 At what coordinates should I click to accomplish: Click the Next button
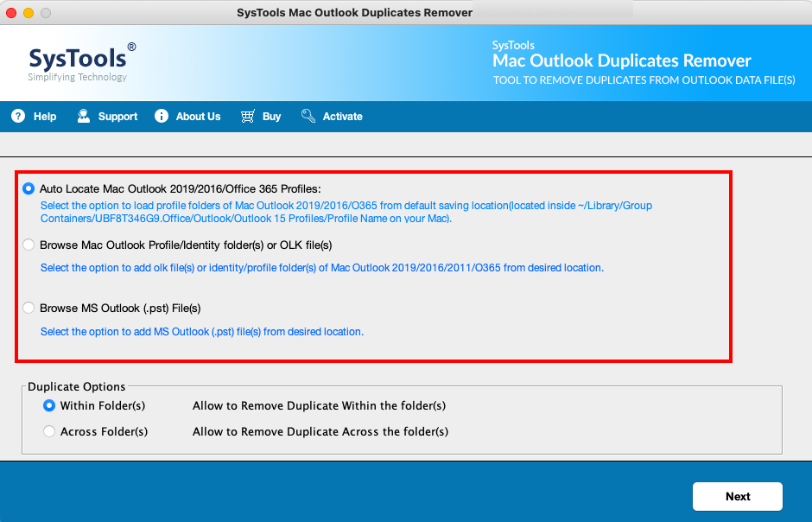pyautogui.click(x=738, y=496)
